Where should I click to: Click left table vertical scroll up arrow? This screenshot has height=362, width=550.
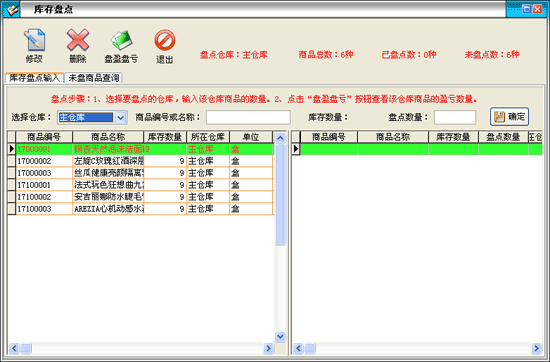tap(280, 138)
